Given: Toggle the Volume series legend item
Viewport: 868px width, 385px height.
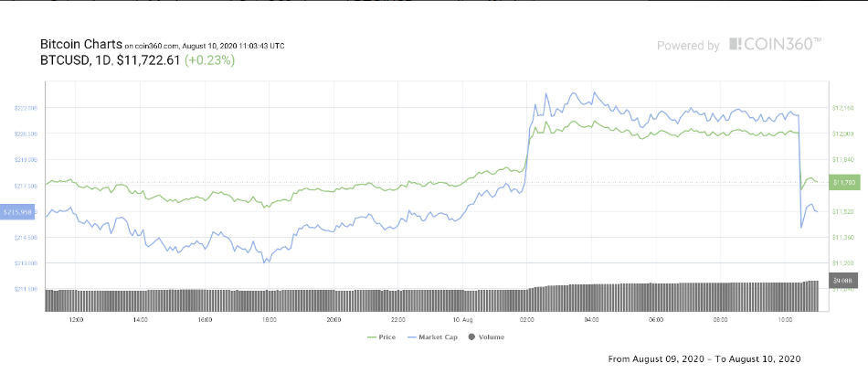Looking at the screenshot, I should [486, 337].
